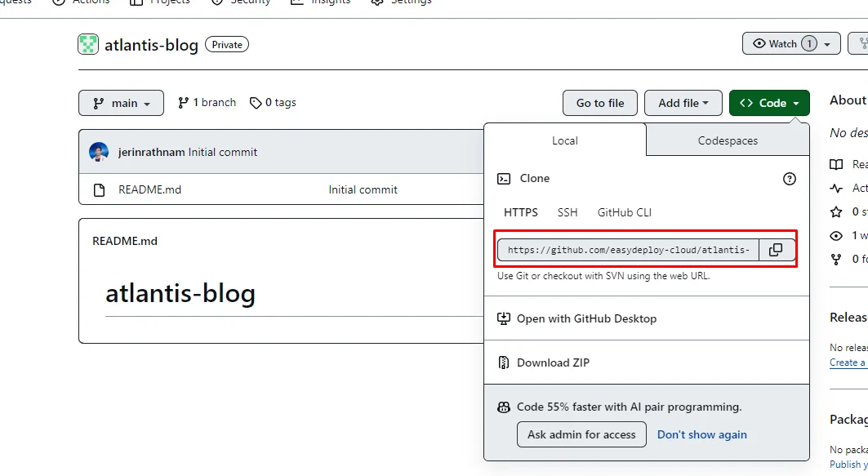Click the 'Use Git or checkout with SVN' text

[x=603, y=276]
